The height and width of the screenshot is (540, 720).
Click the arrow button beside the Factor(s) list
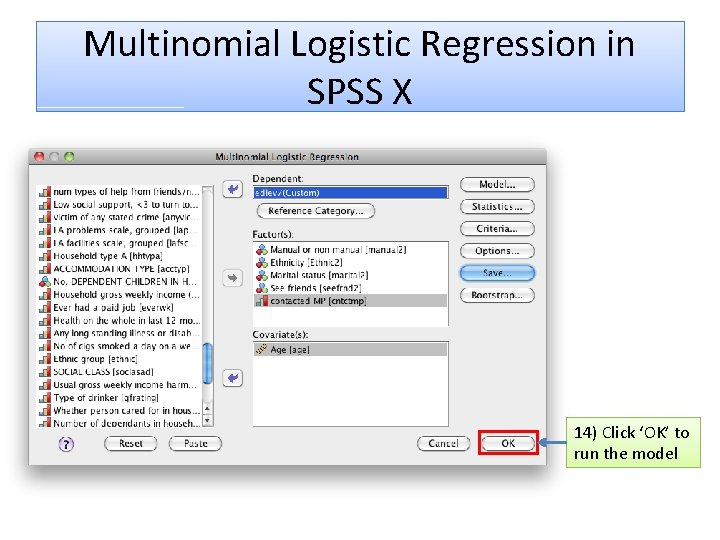point(233,278)
